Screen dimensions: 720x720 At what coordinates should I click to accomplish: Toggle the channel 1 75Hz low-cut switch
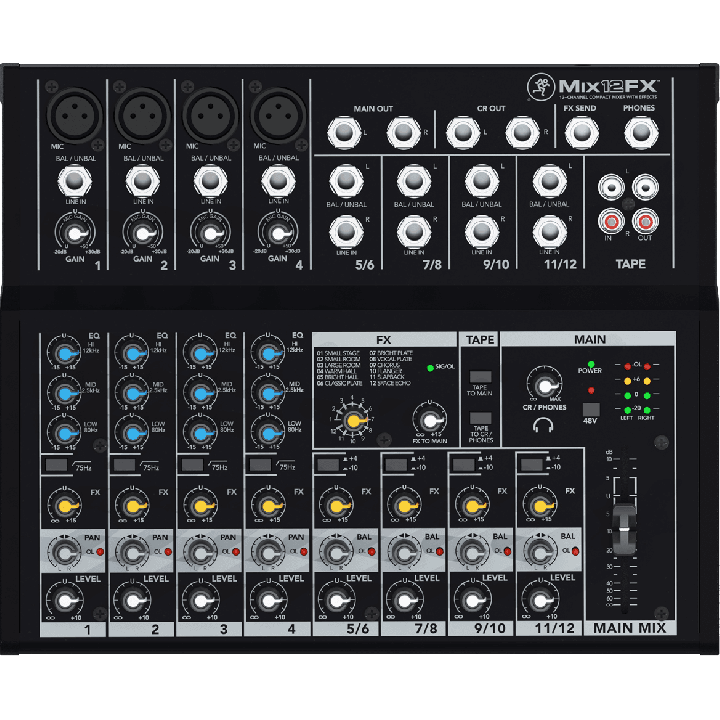[x=56, y=465]
